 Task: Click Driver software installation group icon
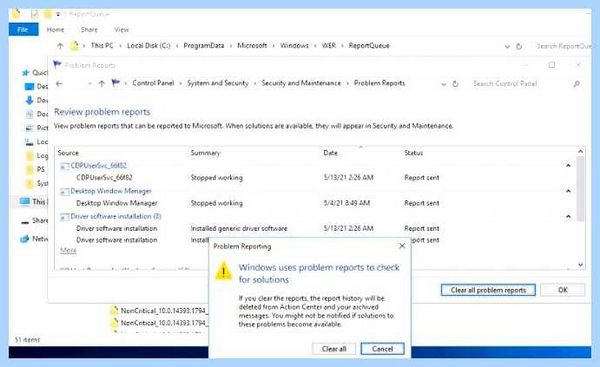(x=64, y=217)
